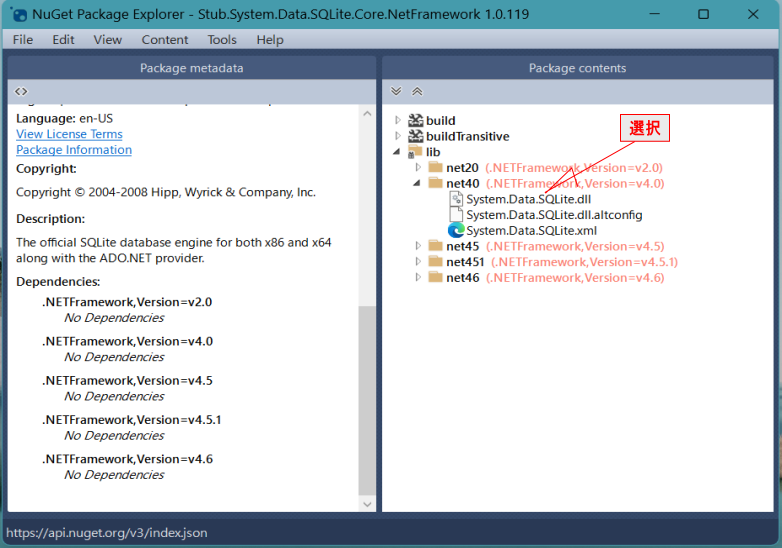Image resolution: width=782 pixels, height=548 pixels.
Task: Select the buildTransitive folder icon
Action: coord(416,137)
